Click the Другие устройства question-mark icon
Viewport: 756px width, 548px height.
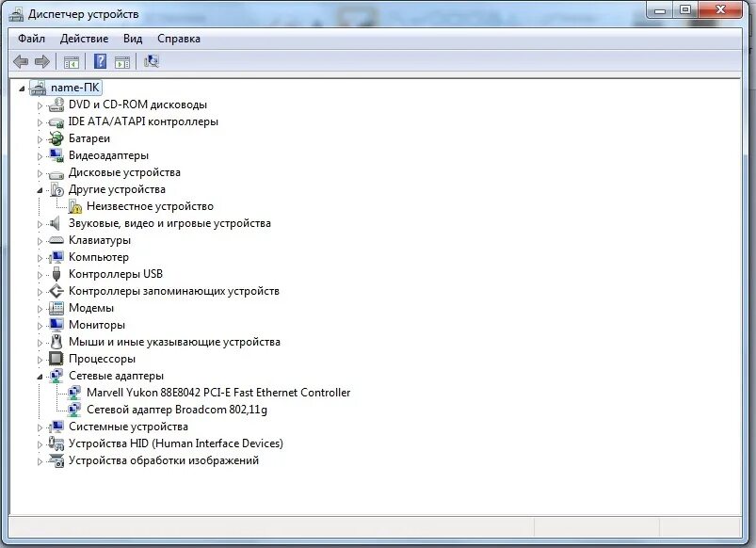point(56,189)
